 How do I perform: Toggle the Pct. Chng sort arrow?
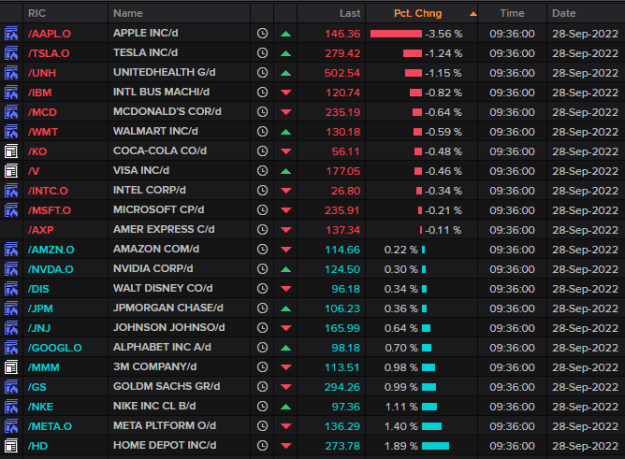(x=473, y=14)
